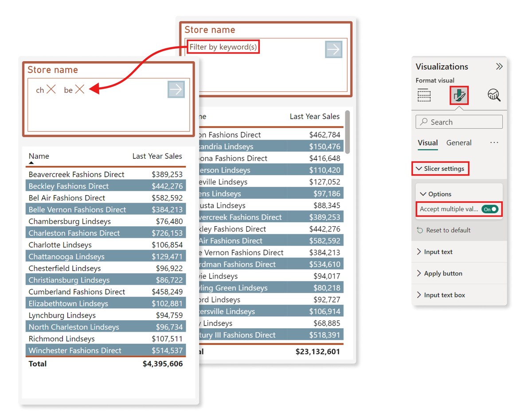Open the Analytics magnifier icon
This screenshot has width=532, height=420.
(x=494, y=95)
